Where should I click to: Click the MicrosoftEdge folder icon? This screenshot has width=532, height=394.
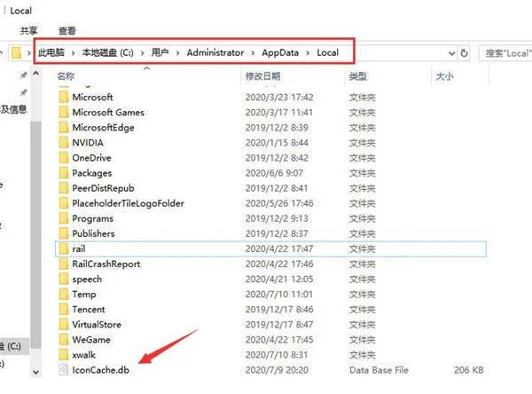click(64, 128)
